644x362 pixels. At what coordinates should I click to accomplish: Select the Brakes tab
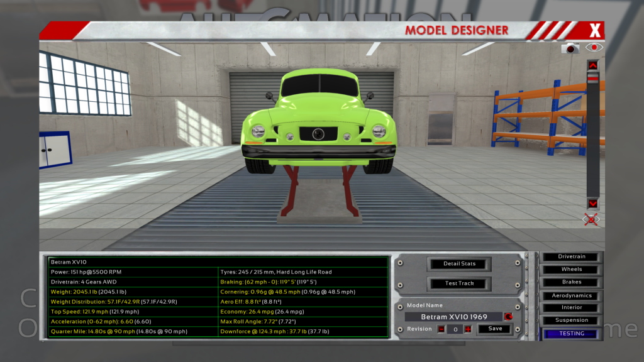(572, 282)
